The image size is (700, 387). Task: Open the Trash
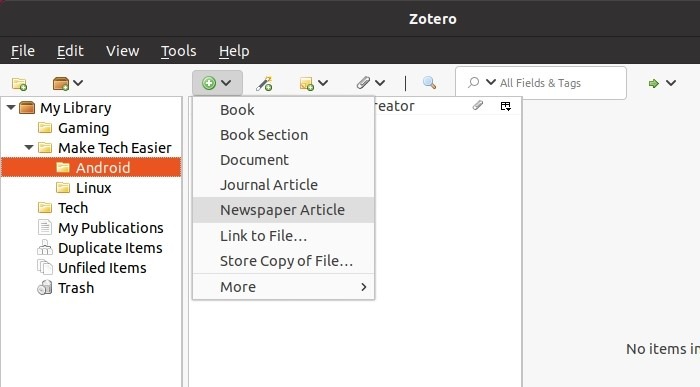point(76,288)
